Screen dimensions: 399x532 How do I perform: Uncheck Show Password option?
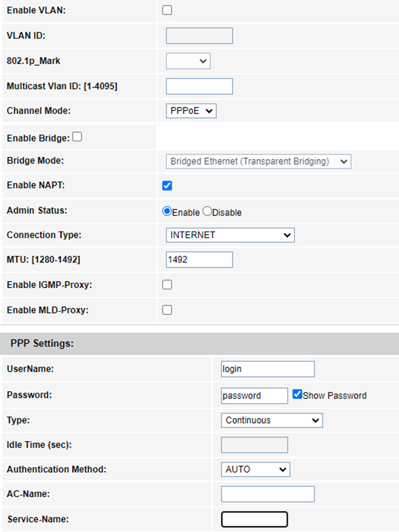[x=298, y=395]
